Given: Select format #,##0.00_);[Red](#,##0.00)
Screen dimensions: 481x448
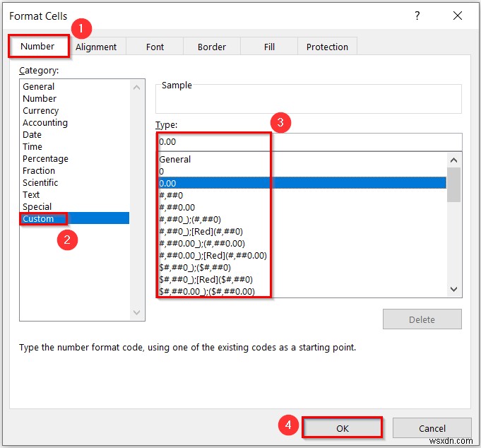Looking at the screenshot, I should point(302,255).
